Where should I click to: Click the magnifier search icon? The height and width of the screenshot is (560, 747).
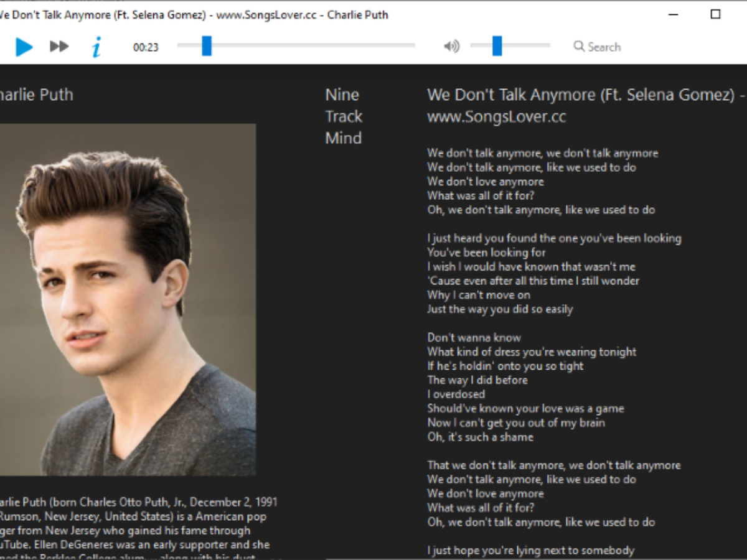pos(579,46)
